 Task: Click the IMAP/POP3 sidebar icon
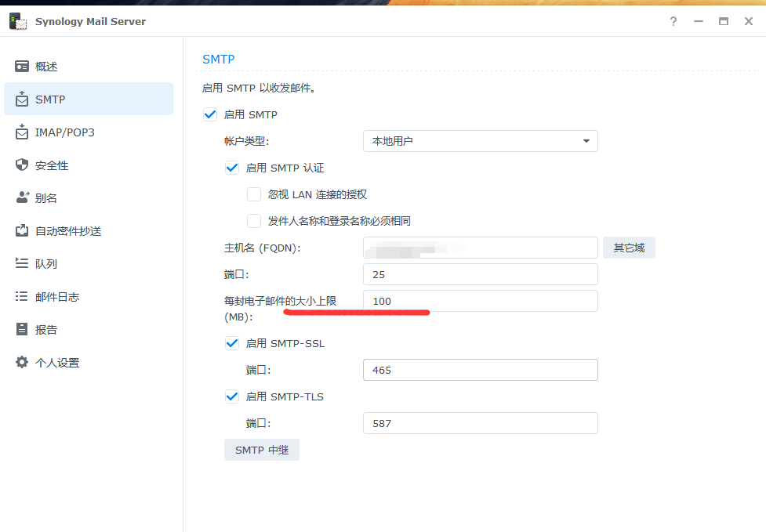pyautogui.click(x=22, y=132)
